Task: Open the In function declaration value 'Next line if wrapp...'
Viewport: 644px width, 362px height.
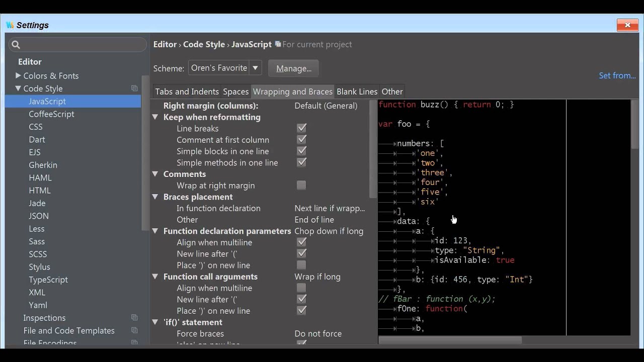Action: click(330, 208)
